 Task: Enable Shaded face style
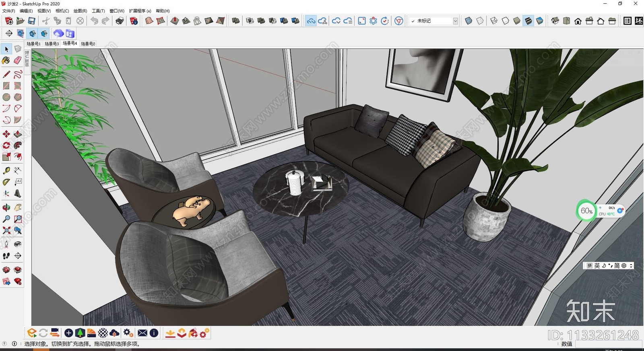coord(517,21)
